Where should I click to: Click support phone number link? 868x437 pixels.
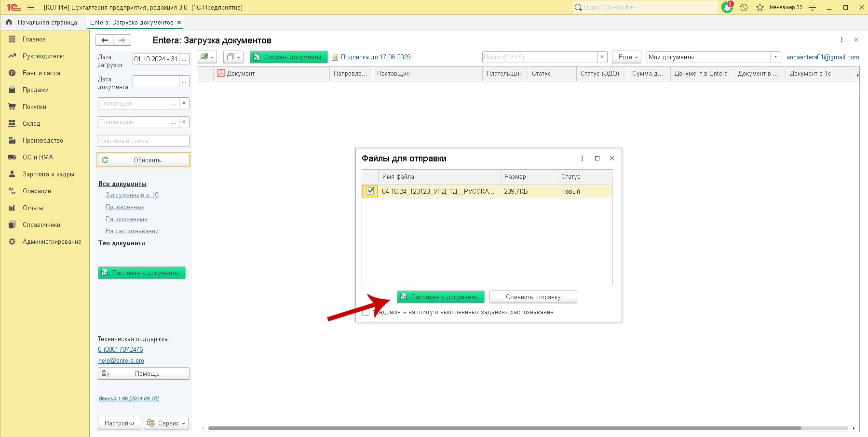pos(121,350)
